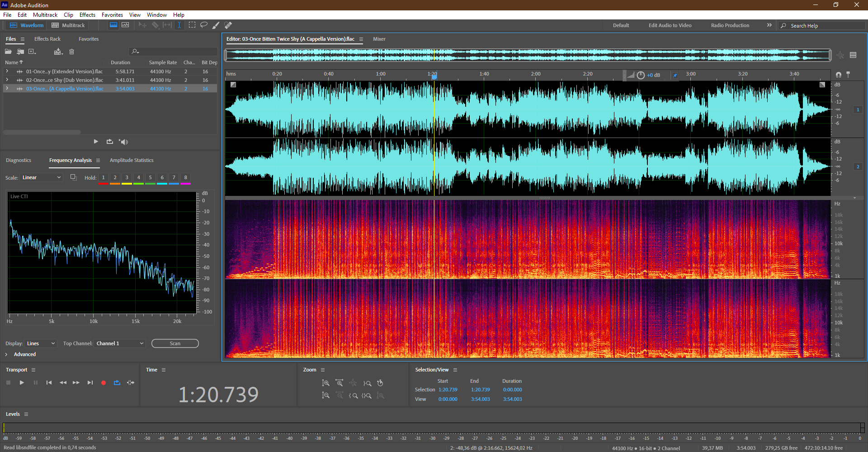Toggle the Skip Selection button
868x452 pixels.
point(131,383)
